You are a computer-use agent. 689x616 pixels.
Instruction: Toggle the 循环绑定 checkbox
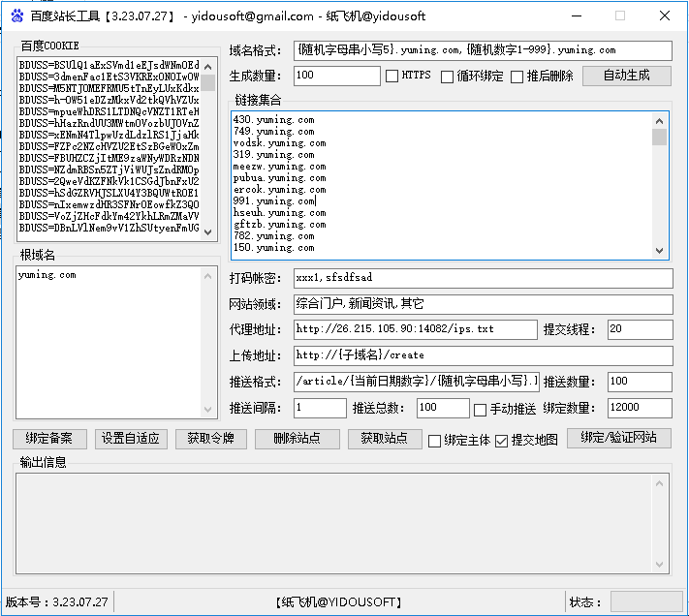(447, 77)
